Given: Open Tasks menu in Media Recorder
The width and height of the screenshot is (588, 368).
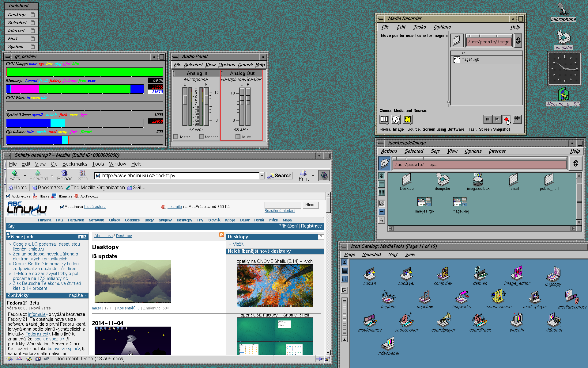Looking at the screenshot, I should coord(419,27).
